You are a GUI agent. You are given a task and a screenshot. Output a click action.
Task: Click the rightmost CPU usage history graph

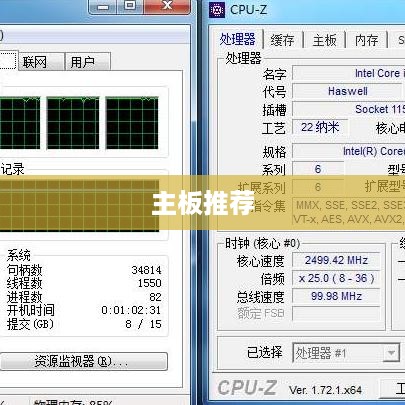point(132,123)
